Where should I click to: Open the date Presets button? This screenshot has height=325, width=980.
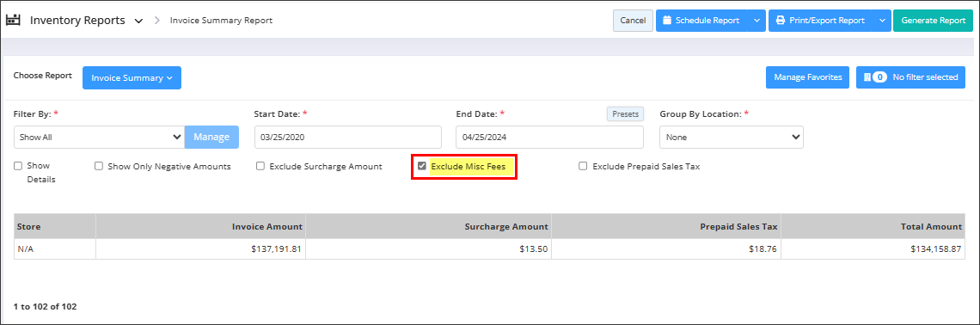click(625, 113)
